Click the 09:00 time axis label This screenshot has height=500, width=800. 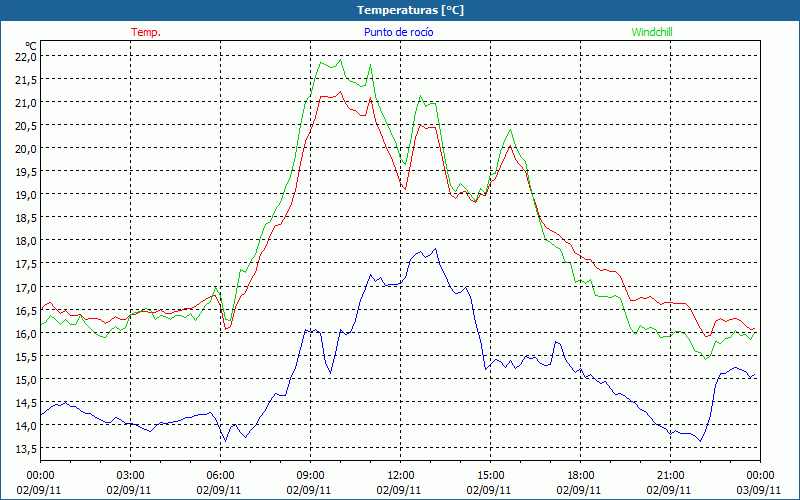pyautogui.click(x=310, y=475)
